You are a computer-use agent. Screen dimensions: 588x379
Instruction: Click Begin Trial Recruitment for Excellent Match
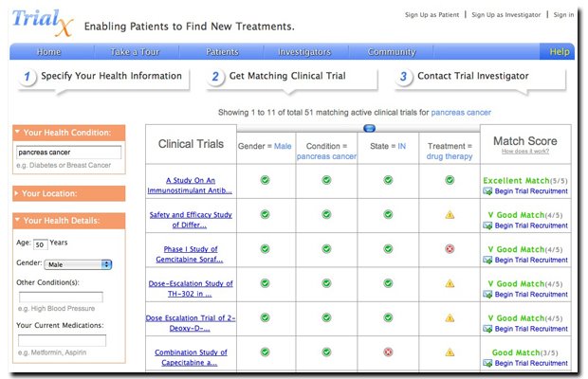(531, 191)
